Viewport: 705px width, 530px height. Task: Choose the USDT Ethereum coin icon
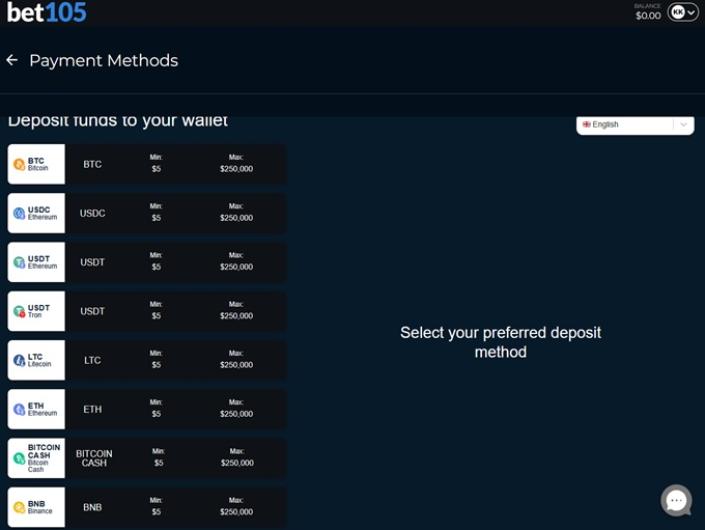point(19,262)
